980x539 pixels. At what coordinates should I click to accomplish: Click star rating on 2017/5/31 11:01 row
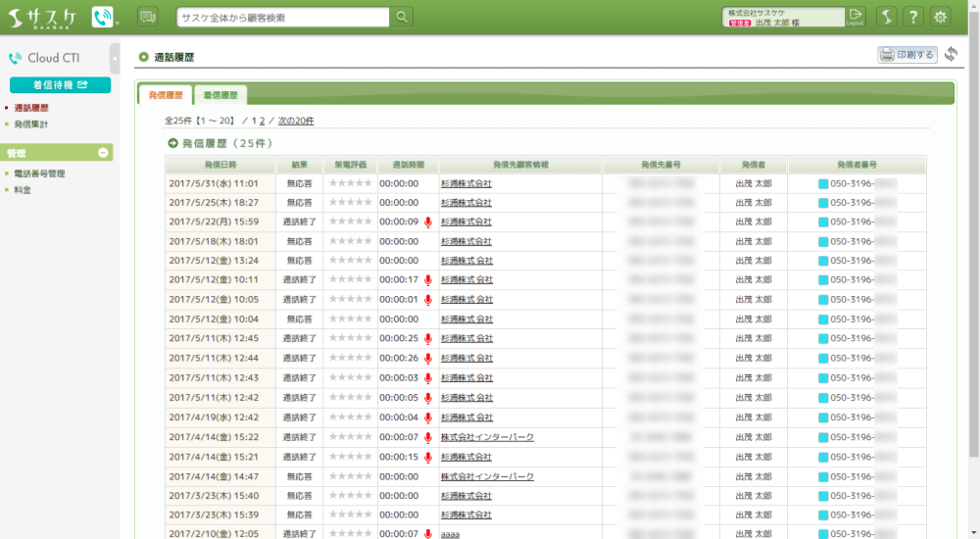350,182
